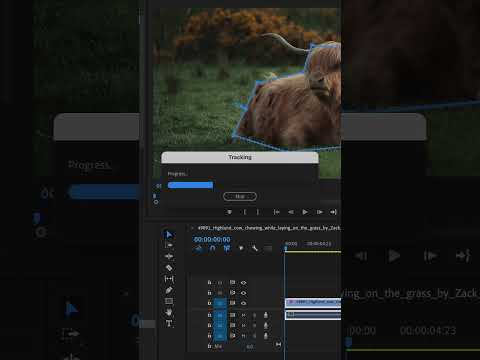This screenshot has width=480, height=360.
Task: Solo the first audio track
Action: (x=254, y=315)
